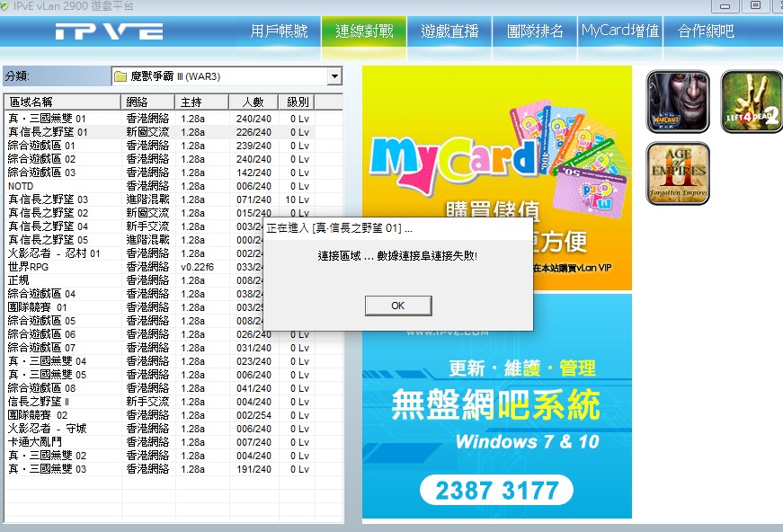
Task: Select the 火影忍者 - 忍村 01 row
Action: pyautogui.click(x=135, y=253)
